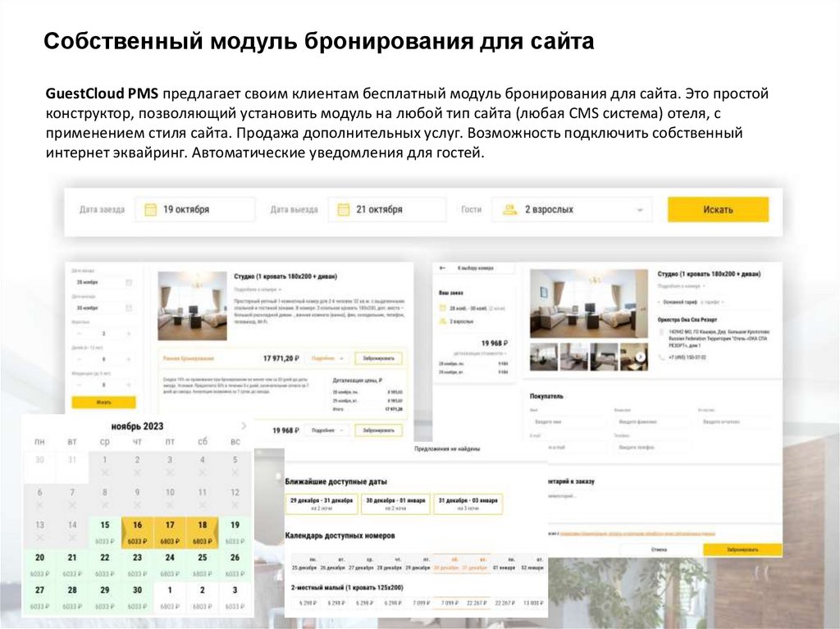Screen dimensions: 840x629
Task: Click the patronymic input under Покупатель
Action: point(737,422)
